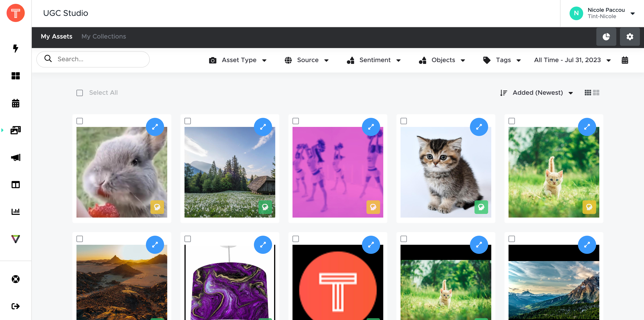Expand the orange kitten in grass asset
Viewport: 644px width, 320px height.
point(587,127)
